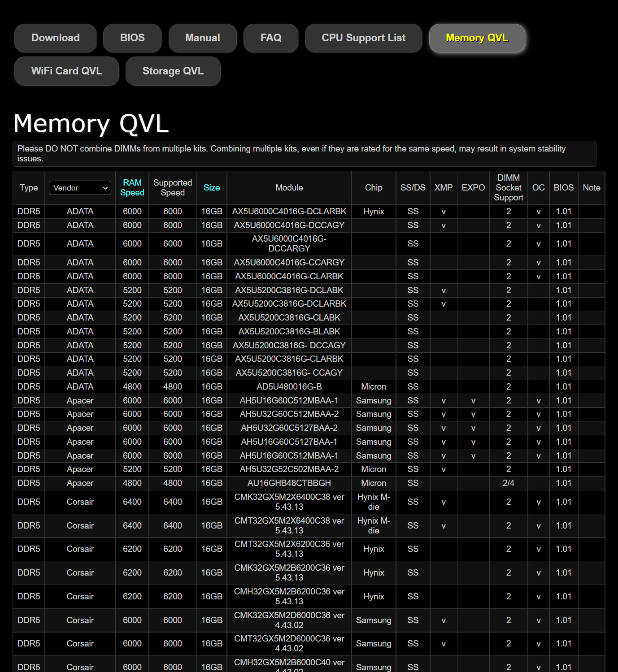Click the Type column header
618x672 pixels.
coord(29,188)
